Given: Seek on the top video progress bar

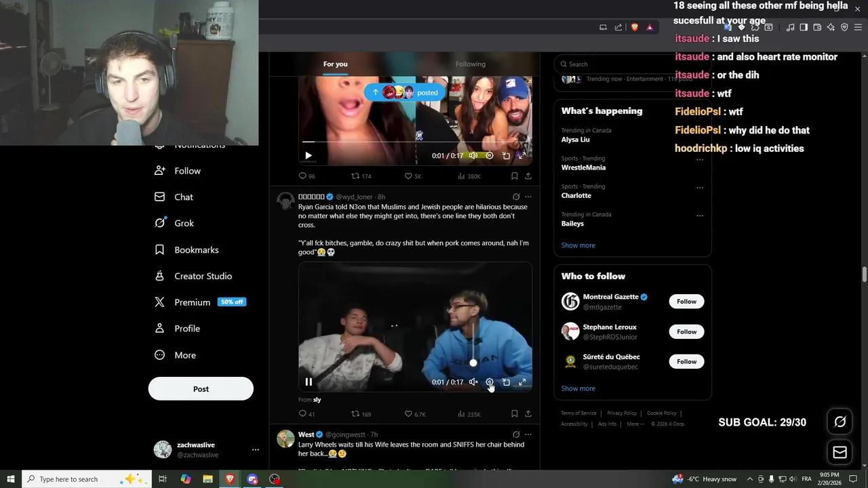Looking at the screenshot, I should pyautogui.click(x=416, y=142).
